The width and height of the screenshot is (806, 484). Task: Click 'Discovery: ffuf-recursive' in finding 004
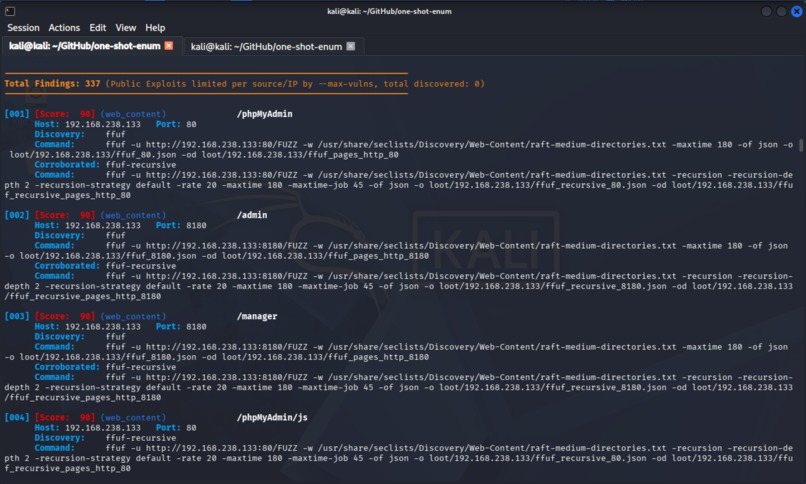pyautogui.click(x=105, y=438)
